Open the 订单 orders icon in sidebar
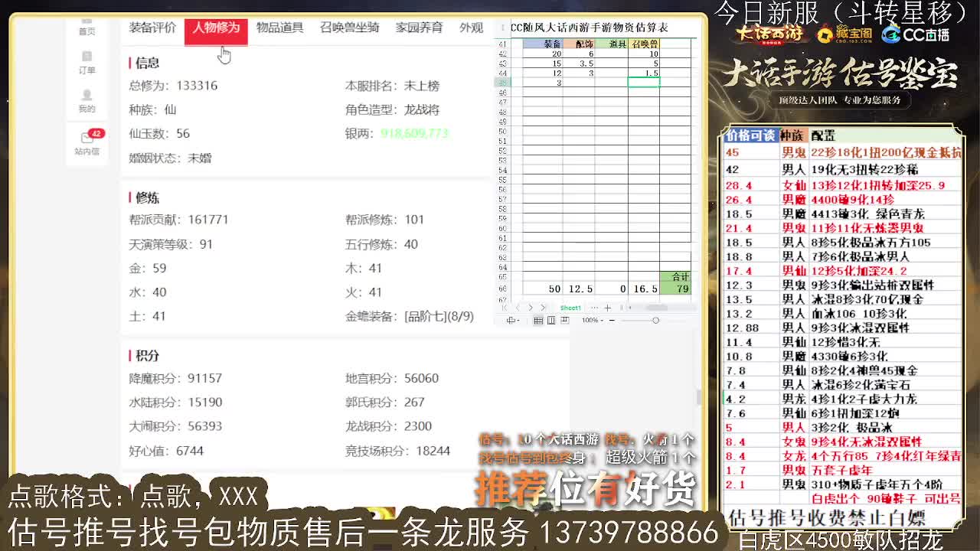The height and width of the screenshot is (551, 980). pos(87,62)
